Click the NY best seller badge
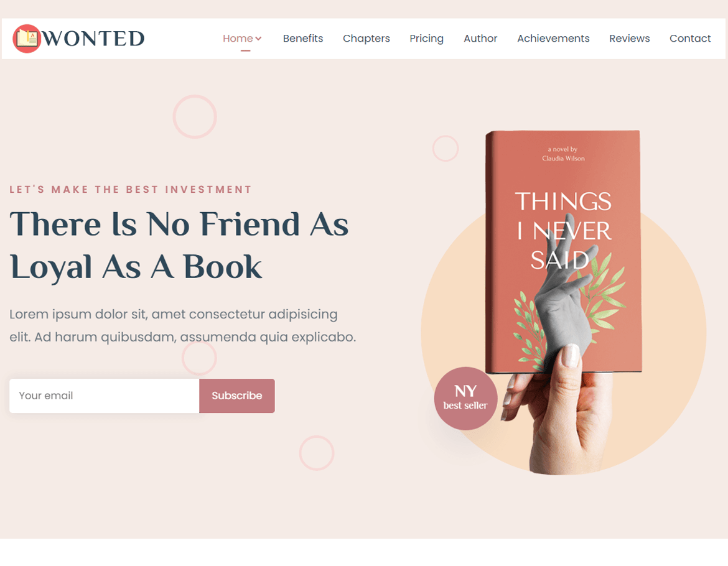Viewport: 728px width, 566px height. click(465, 399)
